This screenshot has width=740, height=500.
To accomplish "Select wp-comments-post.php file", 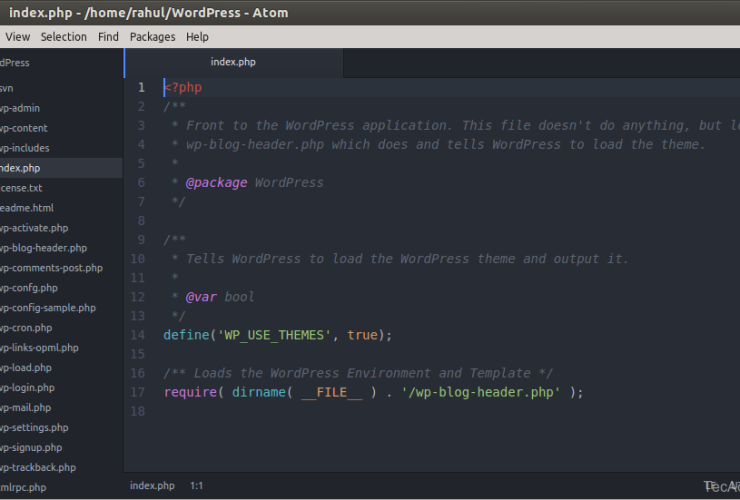I will click(x=51, y=268).
